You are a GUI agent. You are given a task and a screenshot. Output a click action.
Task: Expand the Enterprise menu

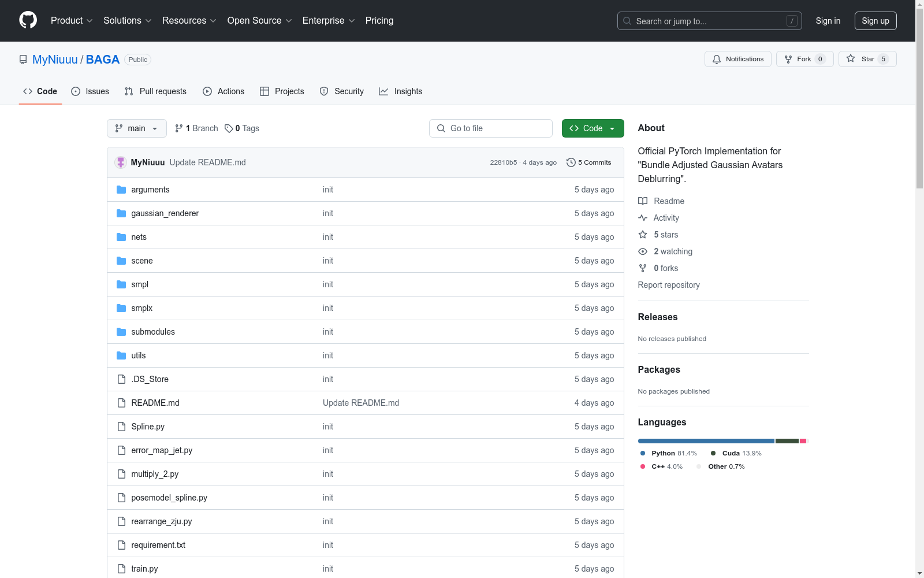[329, 21]
